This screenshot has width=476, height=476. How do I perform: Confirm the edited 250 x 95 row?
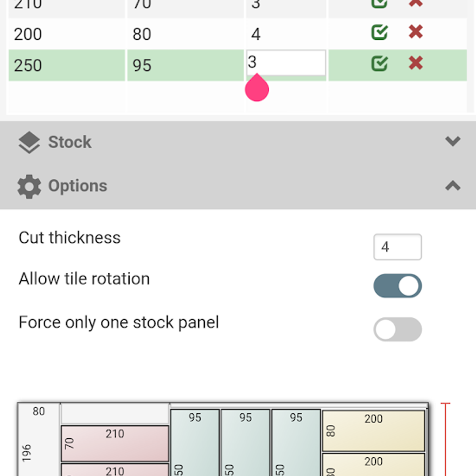[x=379, y=63]
